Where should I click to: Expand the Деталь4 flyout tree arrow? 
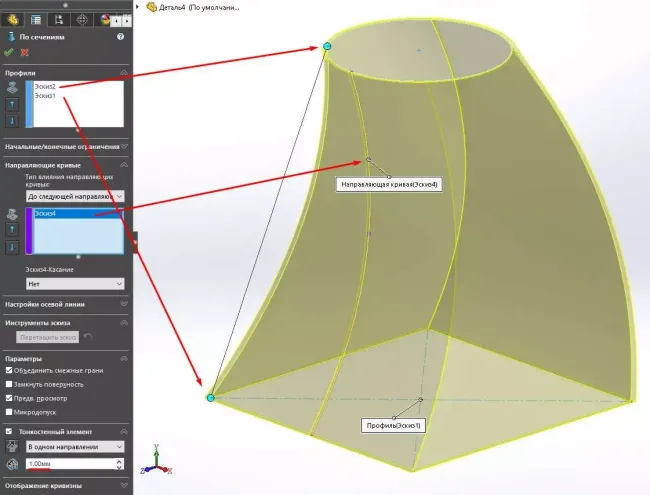click(x=138, y=7)
